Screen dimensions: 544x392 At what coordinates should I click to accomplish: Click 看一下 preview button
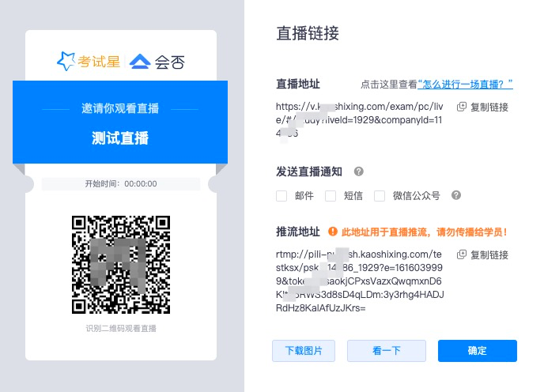pos(387,351)
